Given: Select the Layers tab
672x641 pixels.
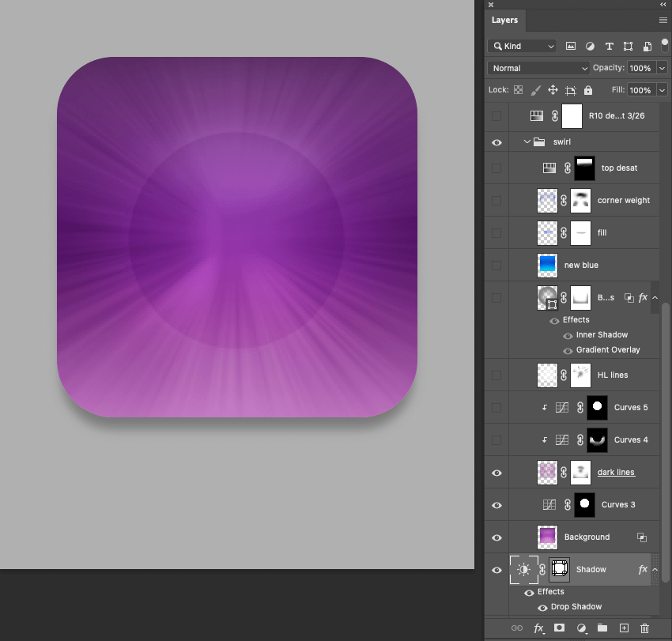Looking at the screenshot, I should coord(504,20).
